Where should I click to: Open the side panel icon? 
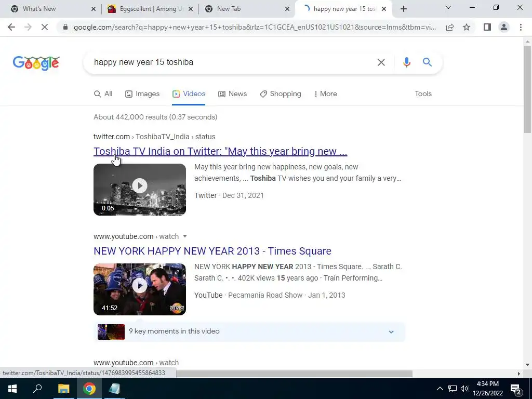pyautogui.click(x=487, y=27)
